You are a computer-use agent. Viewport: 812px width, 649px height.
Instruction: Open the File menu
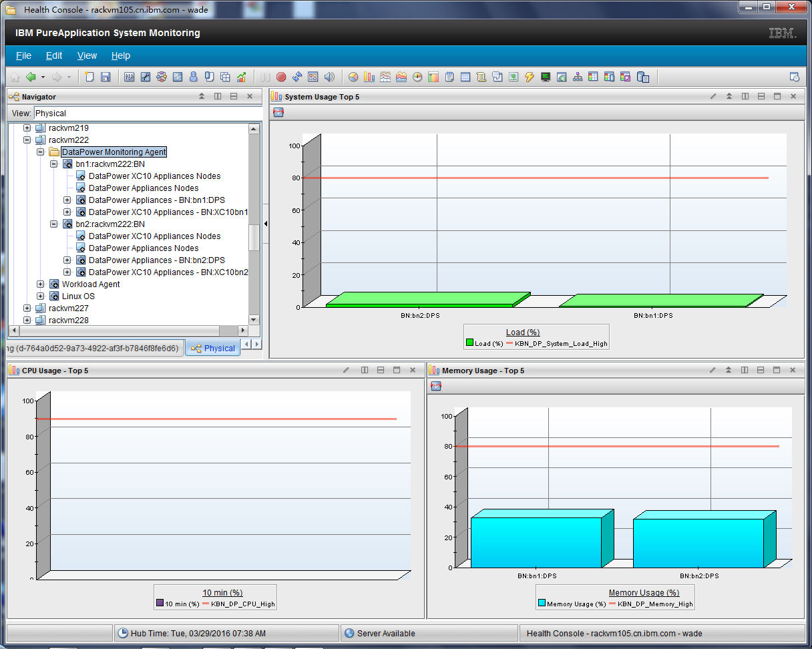tap(23, 56)
